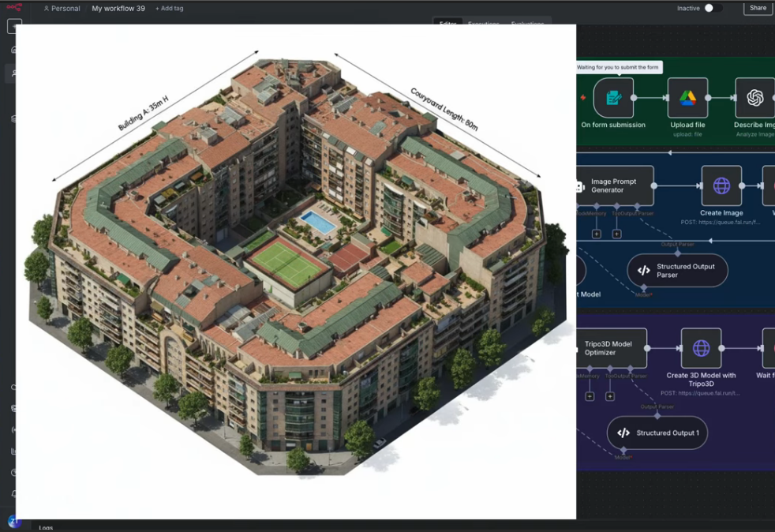775x532 pixels.
Task: Add Memory via plus under Tripo3D Model Optimizer
Action: [x=590, y=396]
